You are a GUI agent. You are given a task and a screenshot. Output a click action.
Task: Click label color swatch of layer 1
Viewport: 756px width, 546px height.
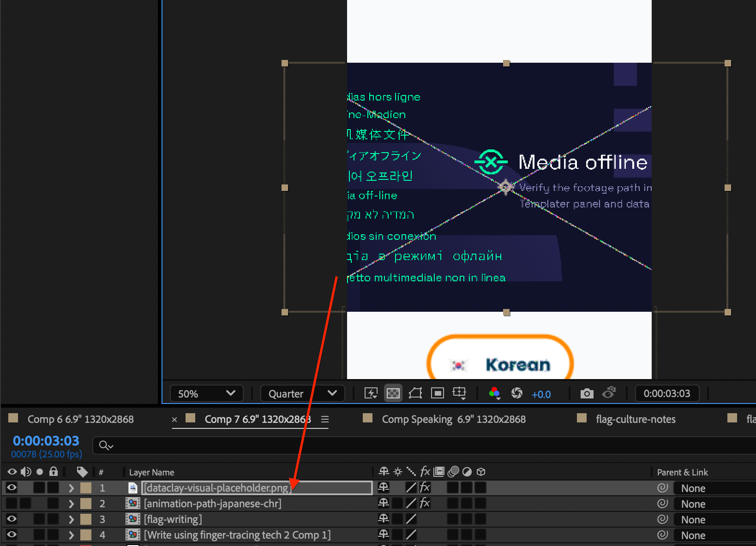(86, 488)
